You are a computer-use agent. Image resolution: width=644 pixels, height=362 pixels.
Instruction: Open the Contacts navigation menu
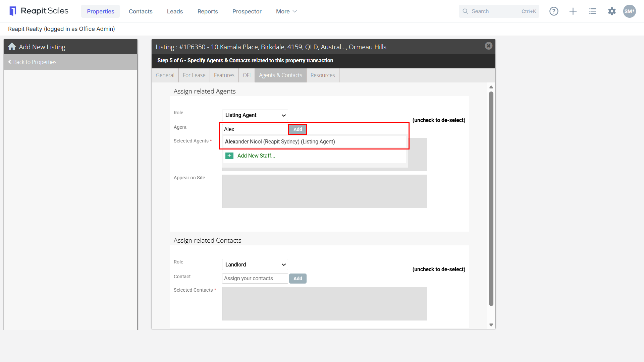point(141,11)
